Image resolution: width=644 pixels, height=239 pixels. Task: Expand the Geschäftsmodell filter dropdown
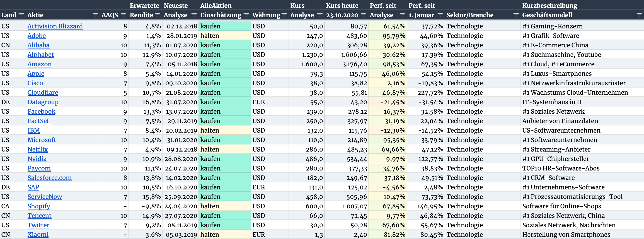(x=640, y=15)
